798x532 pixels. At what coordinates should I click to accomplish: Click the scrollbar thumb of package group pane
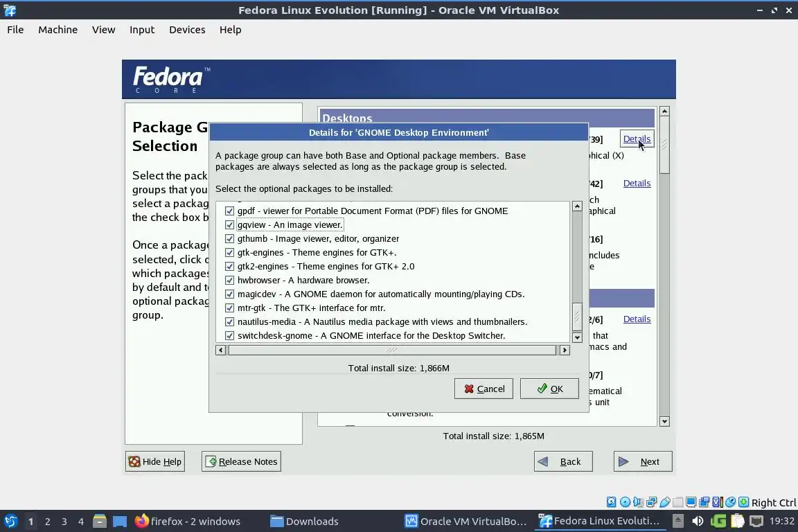664,145
